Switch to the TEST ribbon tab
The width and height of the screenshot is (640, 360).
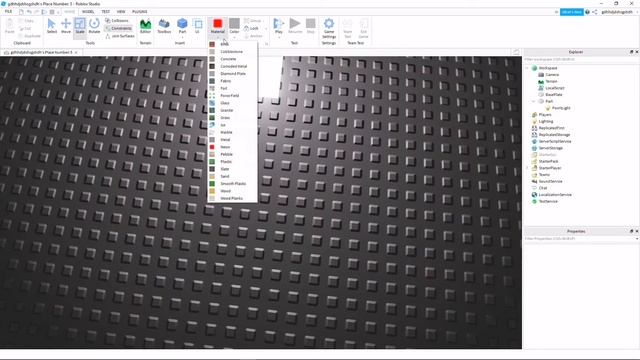[x=106, y=11]
